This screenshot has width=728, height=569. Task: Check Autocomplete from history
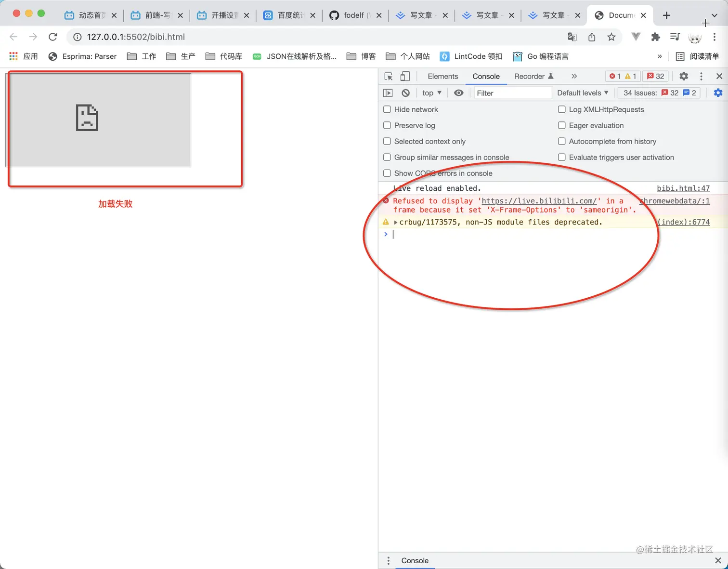click(562, 141)
